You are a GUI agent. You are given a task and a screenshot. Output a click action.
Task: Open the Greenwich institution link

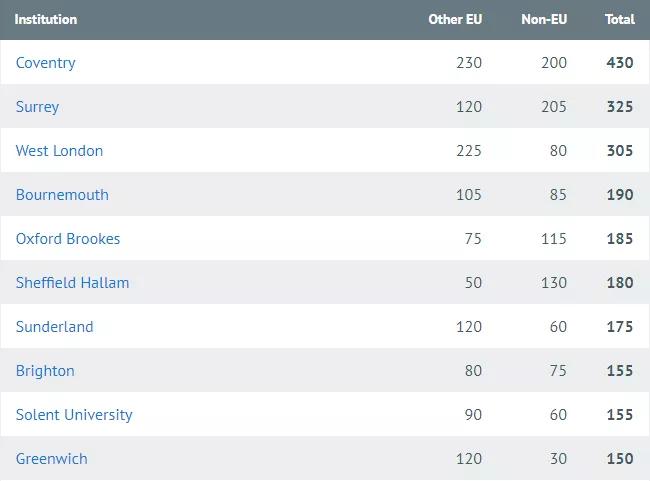52,459
